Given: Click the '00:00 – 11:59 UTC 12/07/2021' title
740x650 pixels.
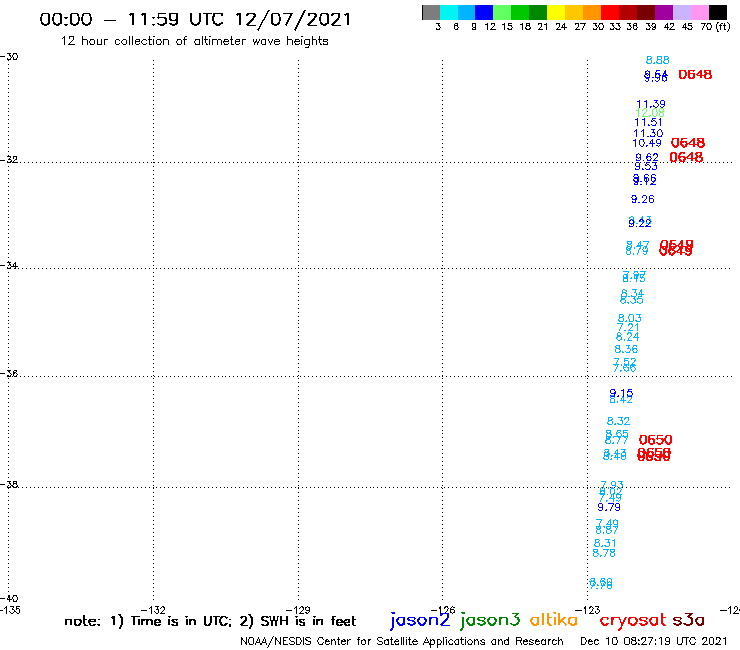Looking at the screenshot, I should [x=195, y=19].
